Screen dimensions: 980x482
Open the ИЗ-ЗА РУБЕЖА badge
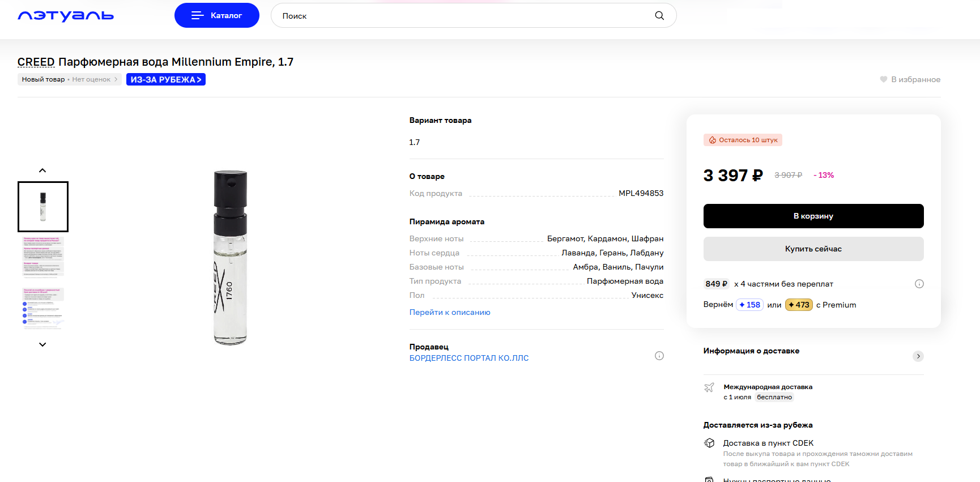coord(166,79)
